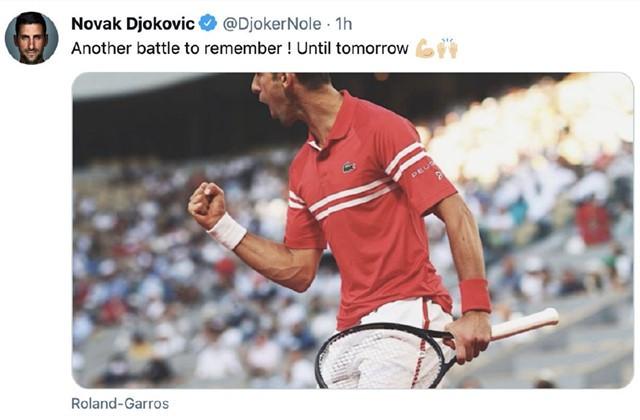Open Novak Djokovic's profile avatar
This screenshot has width=640, height=420.
click(31, 38)
